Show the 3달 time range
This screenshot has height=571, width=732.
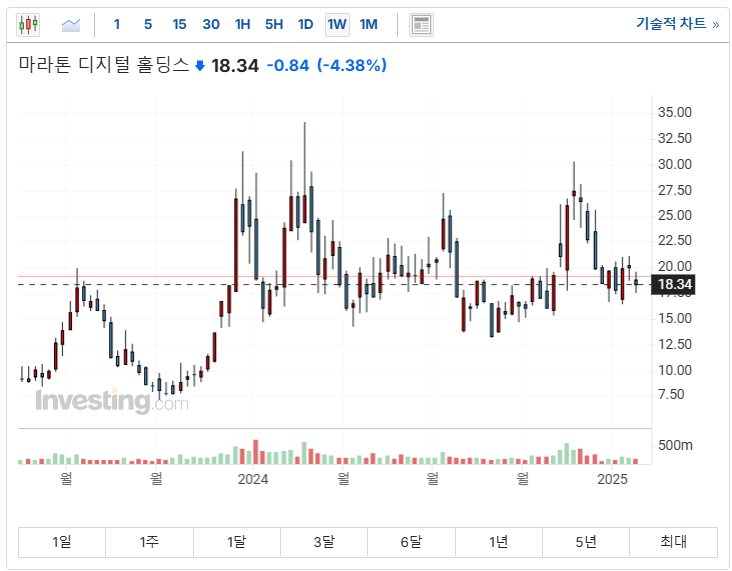click(x=324, y=542)
